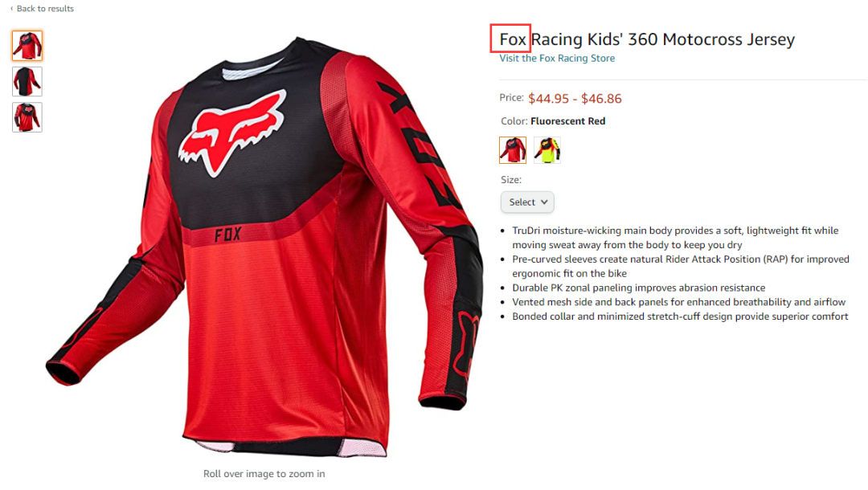The width and height of the screenshot is (868, 490).
Task: Open the Size Select dropdown
Action: pyautogui.click(x=527, y=202)
